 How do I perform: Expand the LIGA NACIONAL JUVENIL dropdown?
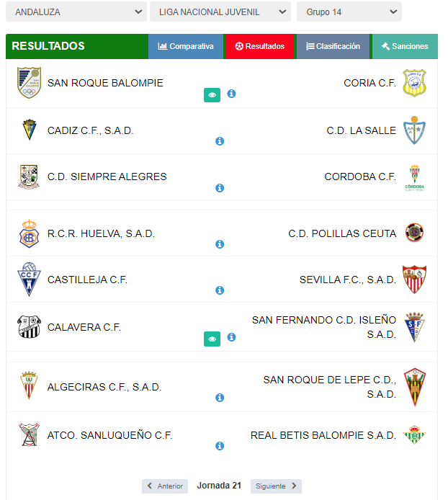(x=220, y=12)
